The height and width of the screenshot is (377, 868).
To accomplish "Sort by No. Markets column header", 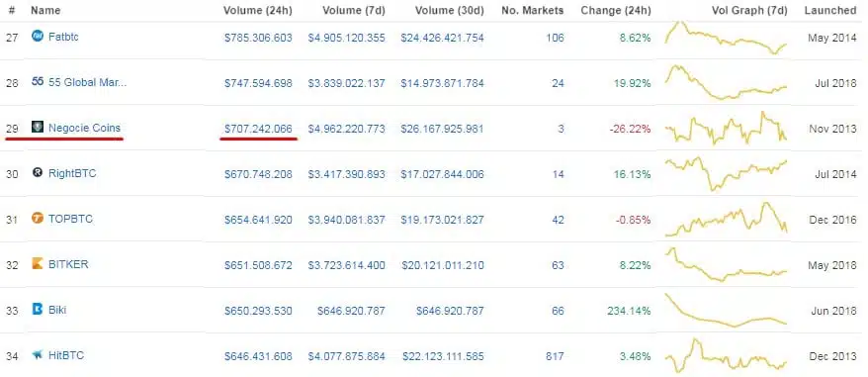I will (533, 10).
